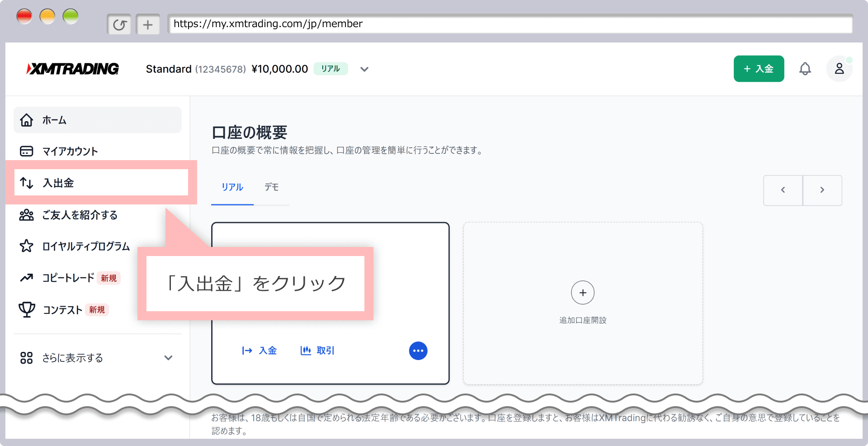Open コピートレード via its chart icon
This screenshot has height=446, width=868.
tap(26, 278)
